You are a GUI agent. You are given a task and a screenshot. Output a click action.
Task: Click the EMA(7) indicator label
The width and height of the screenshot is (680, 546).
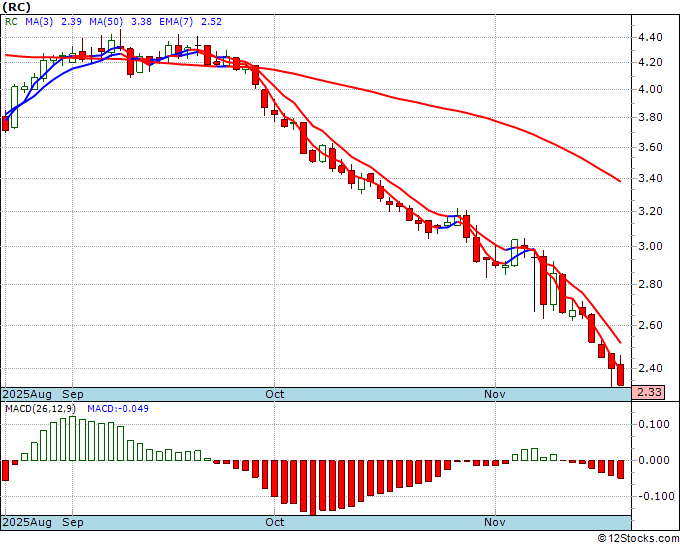[x=176, y=22]
